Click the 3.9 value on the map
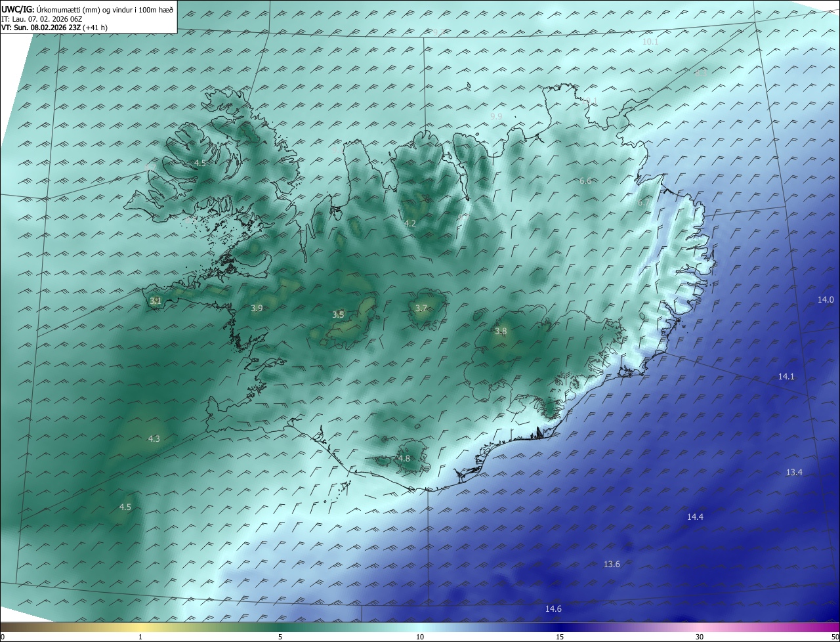This screenshot has width=840, height=642. coord(257,309)
